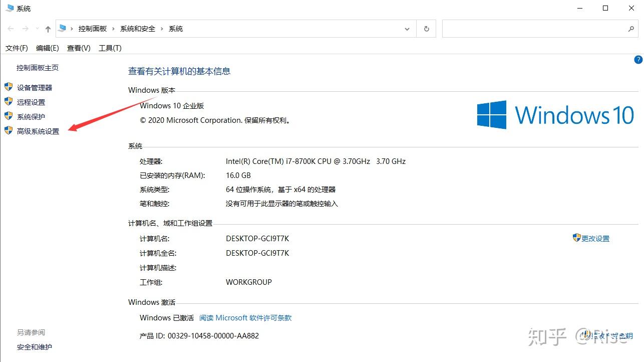The height and width of the screenshot is (362, 644).
Task: Click the processor value Intel(R) Core(TM) i7-8700K
Action: tap(315, 161)
